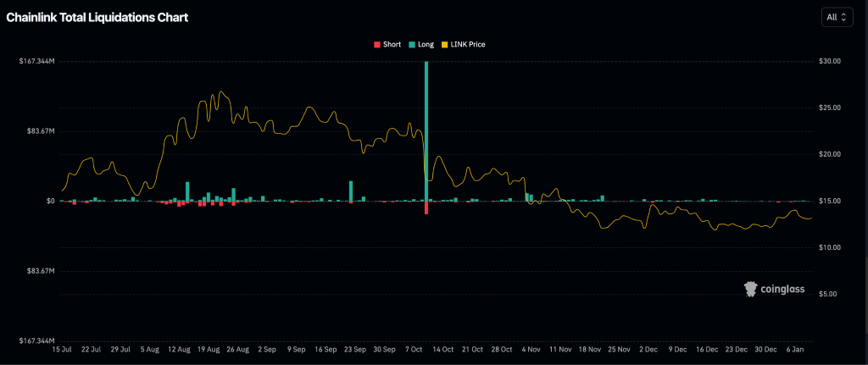Viewport: 868px width, 365px height.
Task: Click the 18 Nov date label
Action: coord(590,350)
